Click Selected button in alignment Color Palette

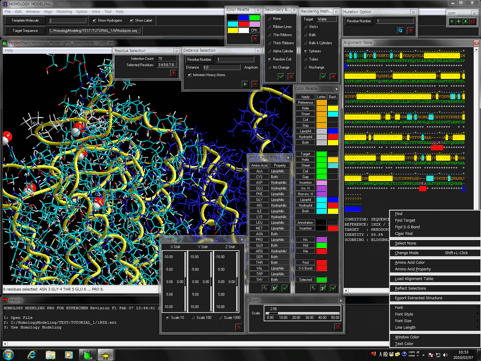pyautogui.click(x=305, y=280)
